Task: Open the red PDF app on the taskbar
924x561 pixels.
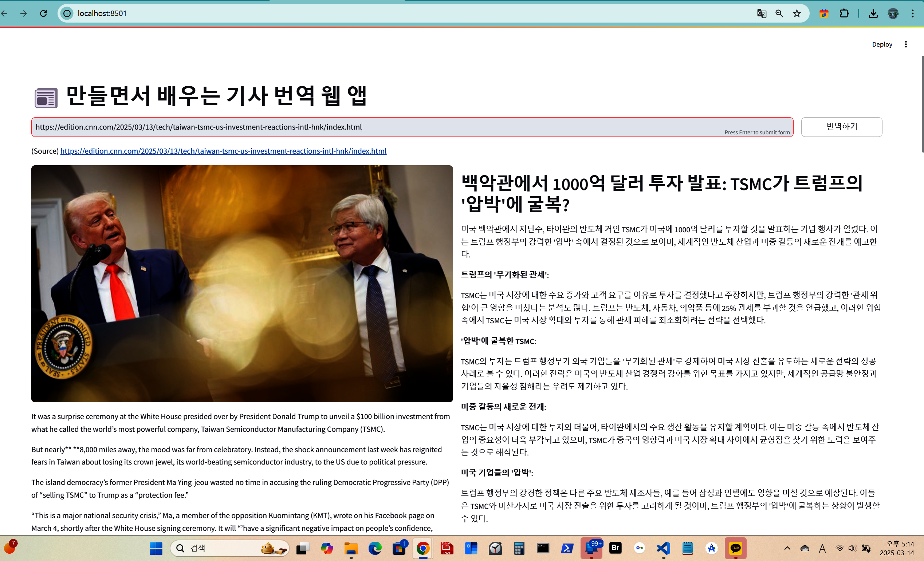Action: 447,548
